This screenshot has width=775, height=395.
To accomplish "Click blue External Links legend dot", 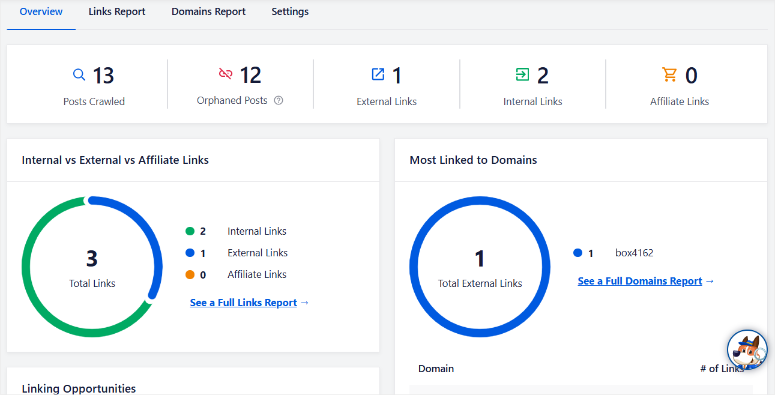I will point(190,253).
